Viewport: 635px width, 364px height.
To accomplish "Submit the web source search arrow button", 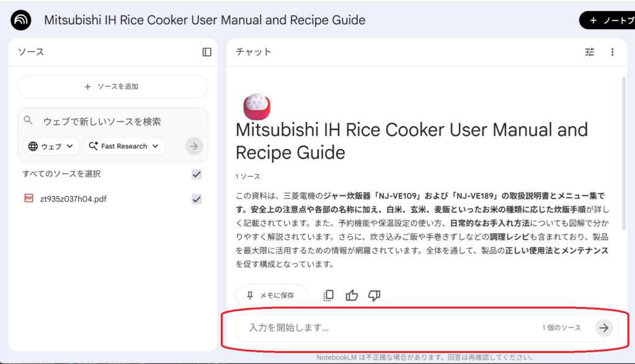I will tap(194, 146).
